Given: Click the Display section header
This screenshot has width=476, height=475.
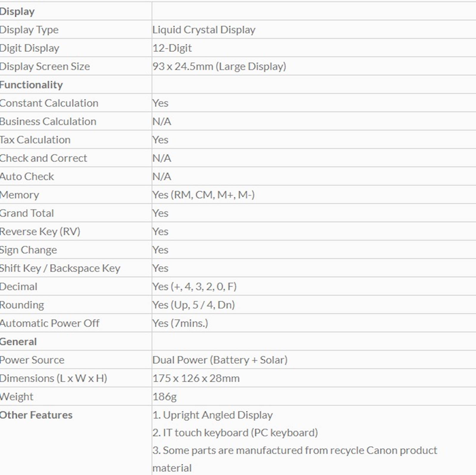Looking at the screenshot, I should coord(17,12).
